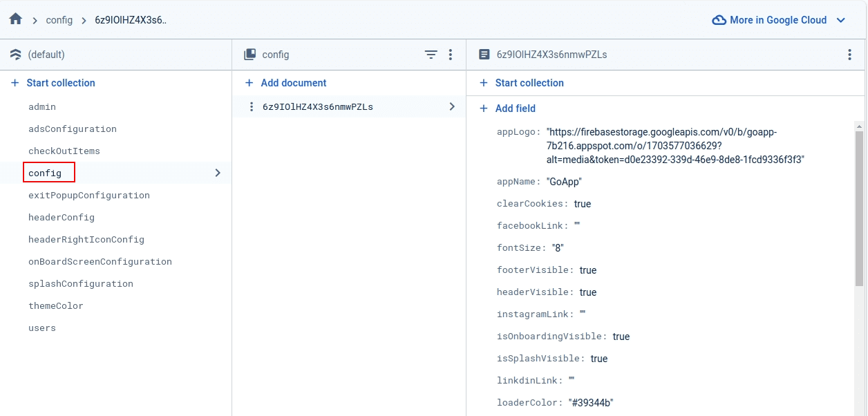Click the chevron next to config collection
This screenshot has width=868, height=416.
point(218,173)
